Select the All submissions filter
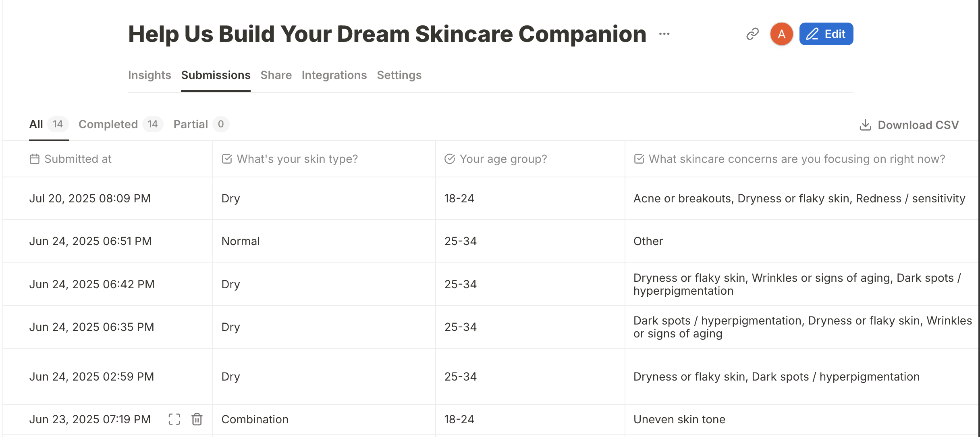The width and height of the screenshot is (980, 437). pyautogui.click(x=36, y=124)
